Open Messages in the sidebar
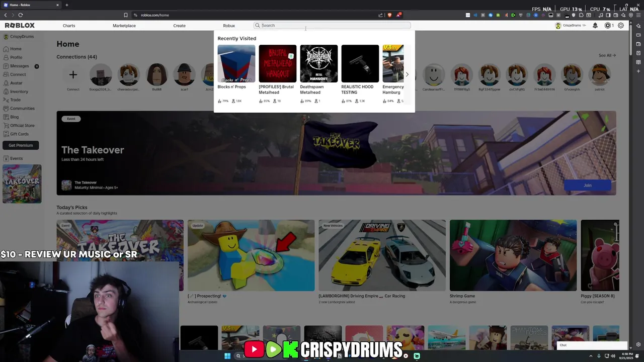The width and height of the screenshot is (644, 362). pos(16,66)
